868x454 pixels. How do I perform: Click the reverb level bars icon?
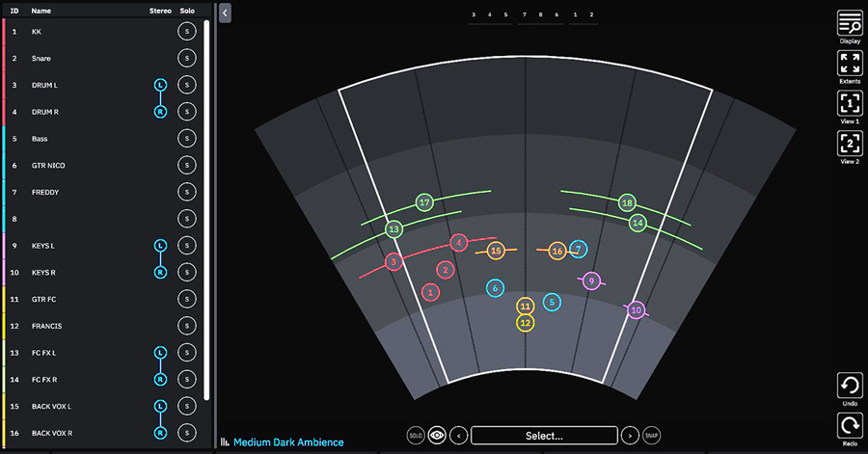coord(225,441)
